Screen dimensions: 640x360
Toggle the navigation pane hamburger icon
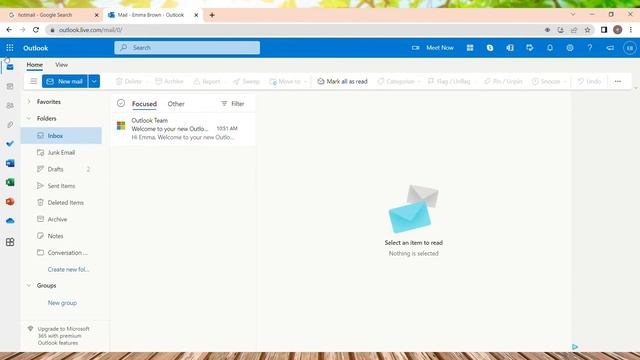pyautogui.click(x=33, y=81)
